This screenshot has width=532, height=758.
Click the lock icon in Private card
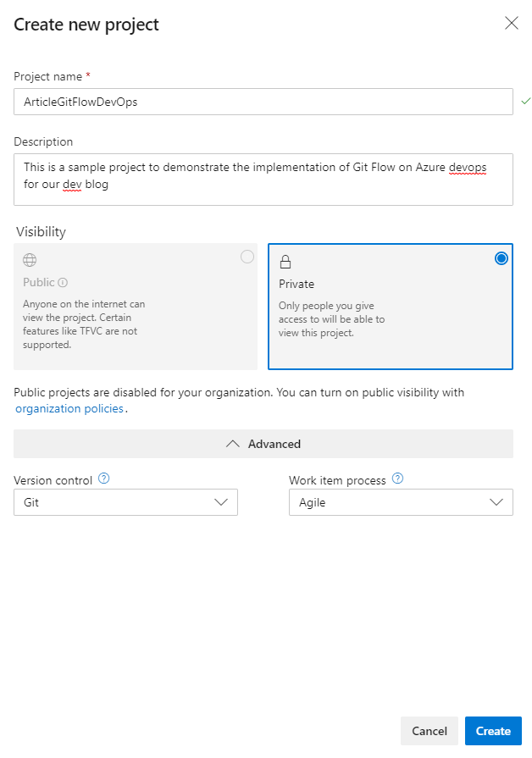click(x=285, y=262)
